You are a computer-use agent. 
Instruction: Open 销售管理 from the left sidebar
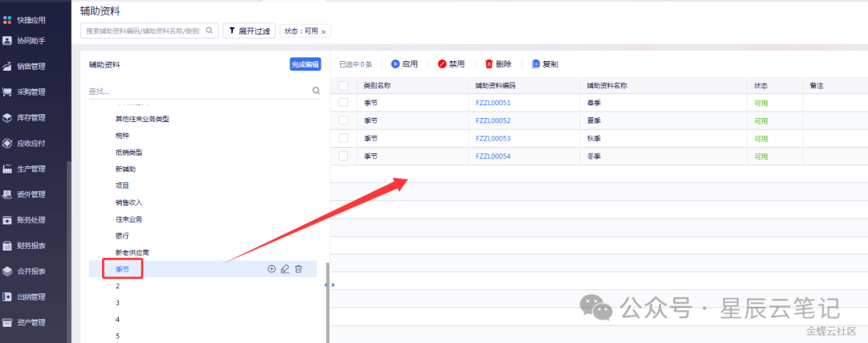[31, 66]
